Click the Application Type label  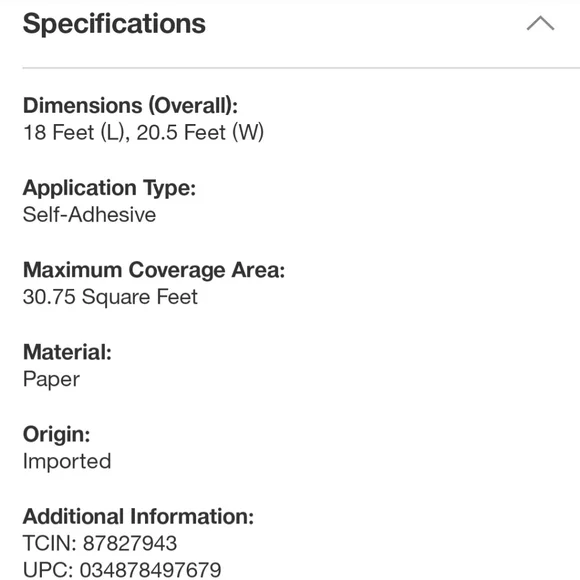tap(109, 188)
